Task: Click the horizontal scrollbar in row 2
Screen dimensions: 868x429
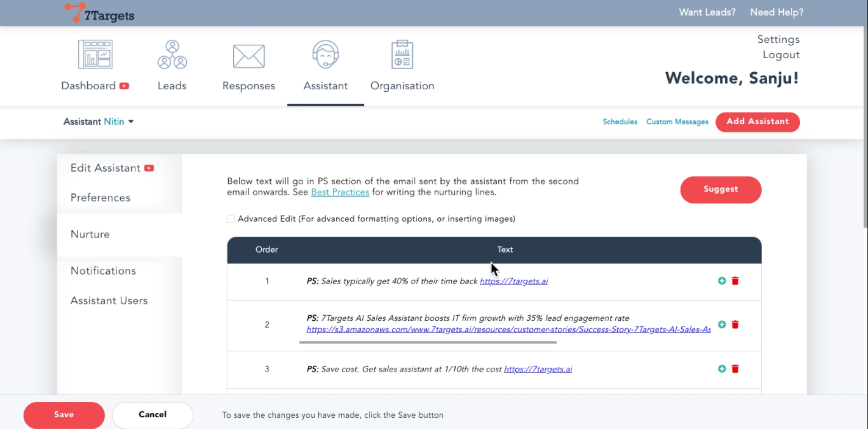Action: point(428,342)
